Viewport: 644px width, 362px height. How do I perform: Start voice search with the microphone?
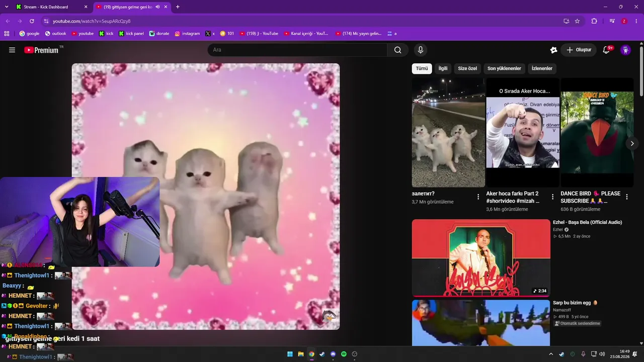[x=421, y=50]
